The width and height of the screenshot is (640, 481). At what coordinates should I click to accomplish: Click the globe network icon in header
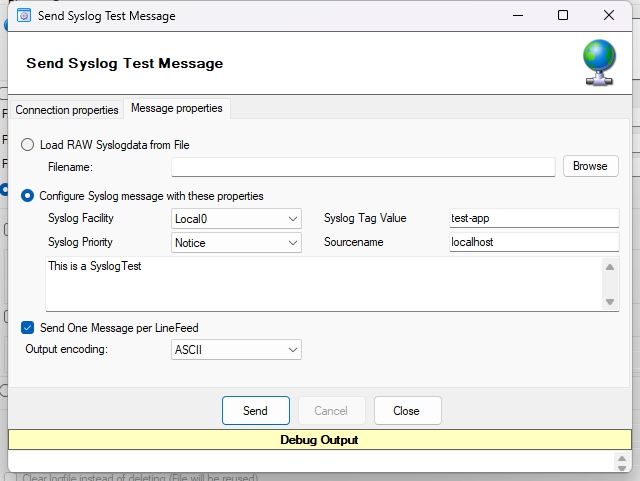coord(599,62)
